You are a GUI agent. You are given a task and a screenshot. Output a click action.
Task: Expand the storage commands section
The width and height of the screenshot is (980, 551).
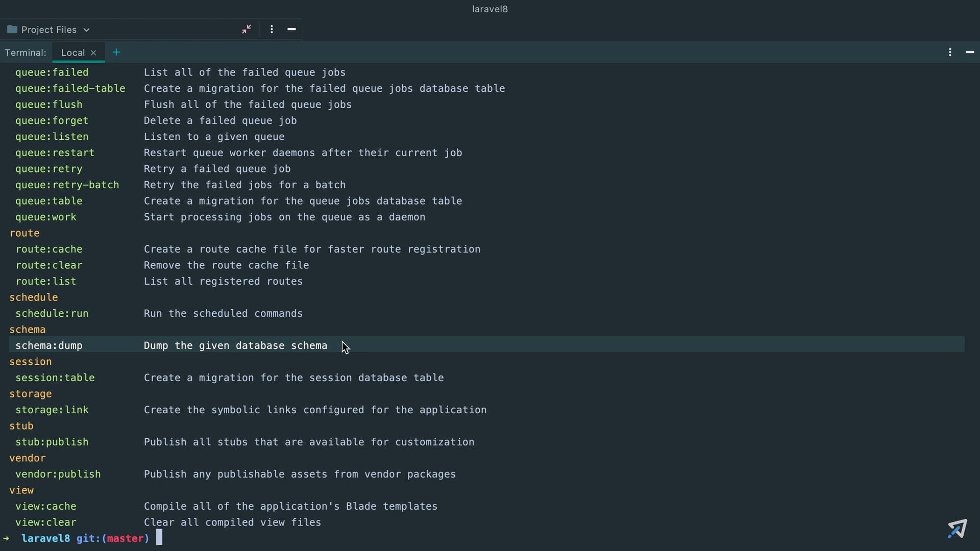coord(30,393)
